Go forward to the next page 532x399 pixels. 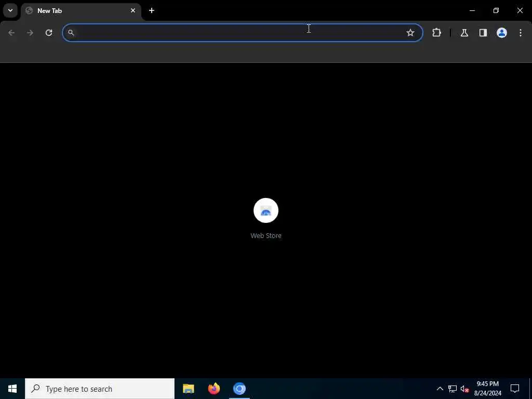pyautogui.click(x=30, y=33)
